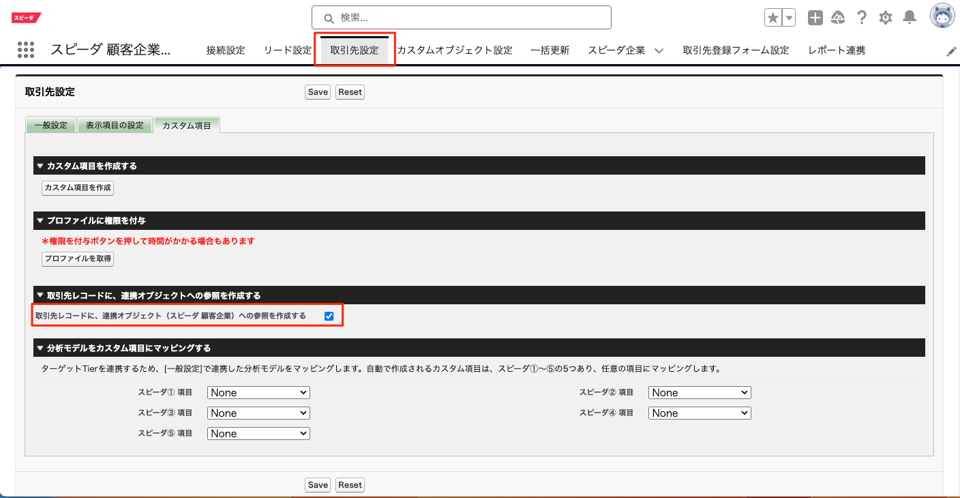
Task: Open the スピーダ① 項目 dropdown
Action: coord(258,393)
